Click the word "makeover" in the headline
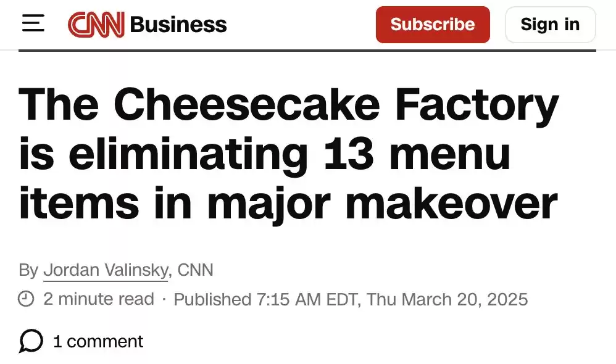Screen dimensions: 616x364 point(451,204)
